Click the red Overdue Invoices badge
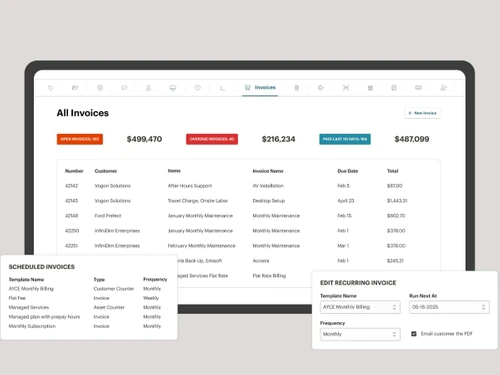The width and height of the screenshot is (500, 375). tap(212, 139)
